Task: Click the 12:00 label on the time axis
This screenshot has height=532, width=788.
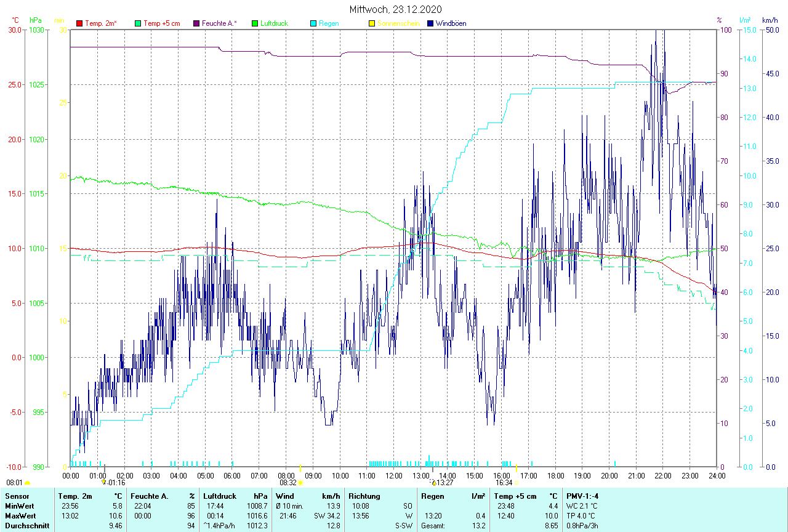Action: pos(393,475)
